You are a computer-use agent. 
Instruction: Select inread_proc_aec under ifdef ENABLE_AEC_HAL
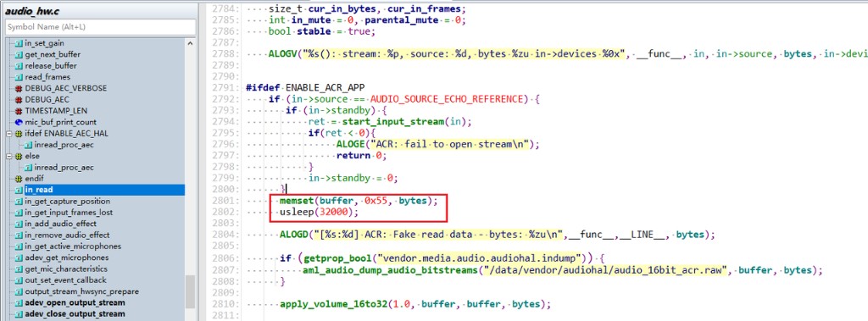click(x=64, y=145)
